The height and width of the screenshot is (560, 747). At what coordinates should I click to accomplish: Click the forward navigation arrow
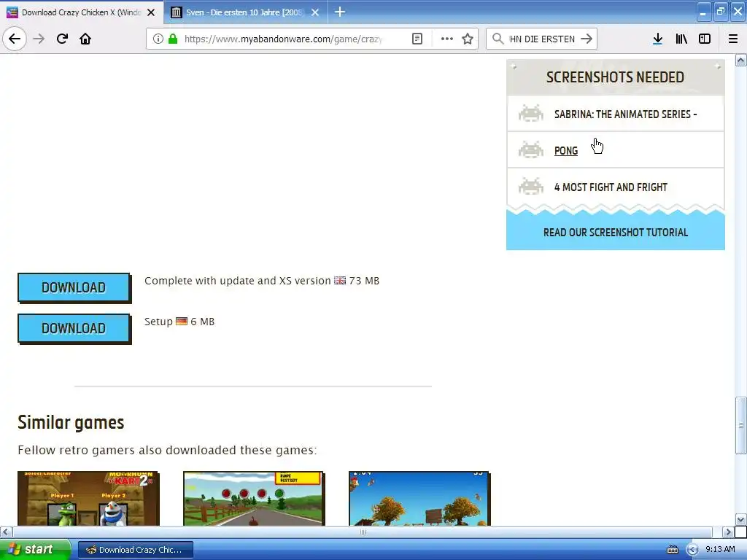pos(39,39)
